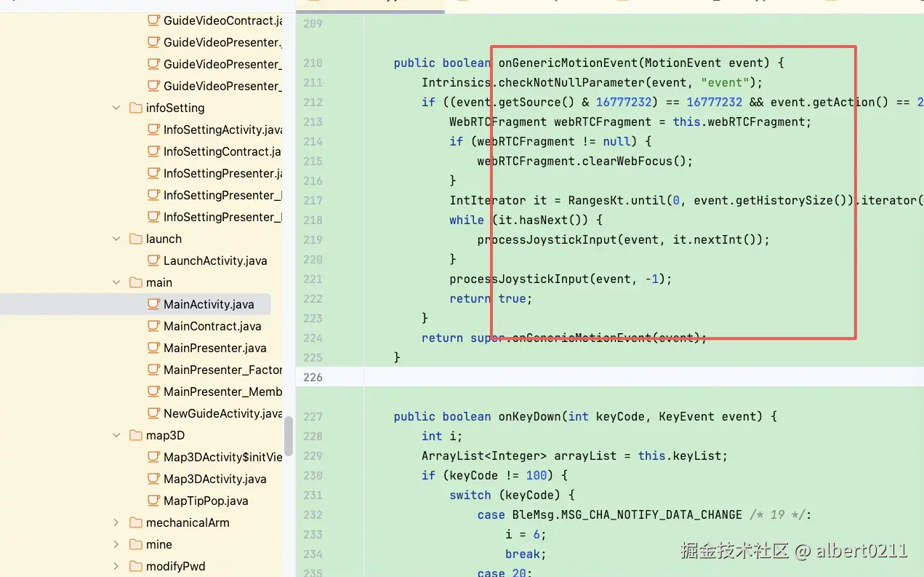Image resolution: width=924 pixels, height=577 pixels.
Task: Select the mine folder label
Action: tap(159, 544)
